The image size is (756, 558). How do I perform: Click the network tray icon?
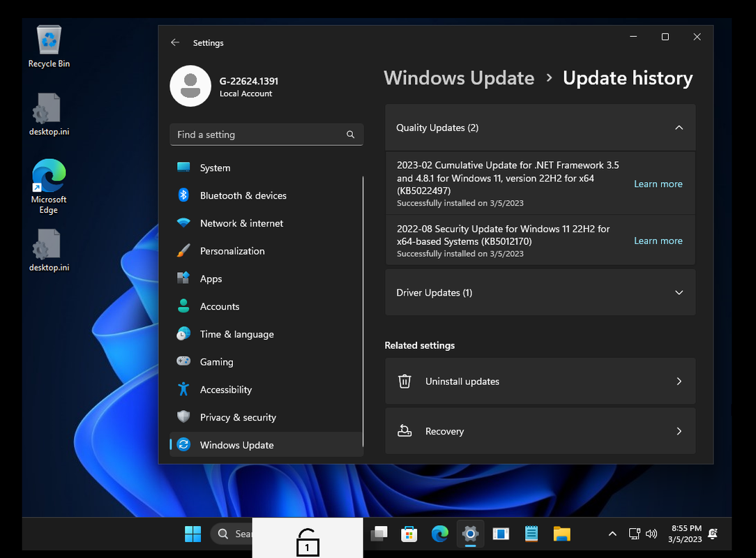click(x=634, y=534)
